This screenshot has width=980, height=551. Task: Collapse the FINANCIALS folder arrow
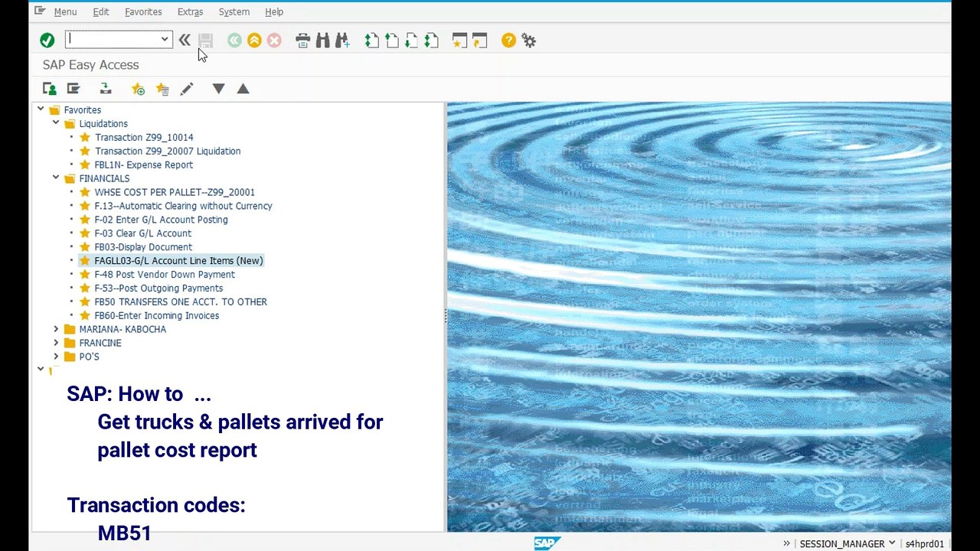point(56,178)
